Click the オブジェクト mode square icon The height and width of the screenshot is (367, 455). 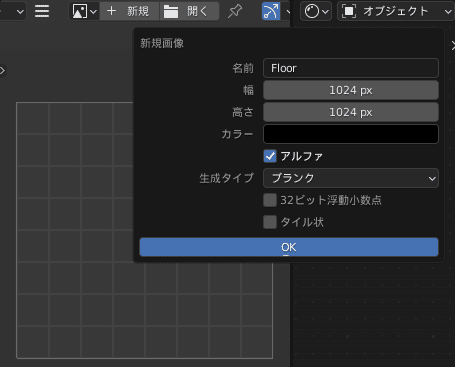[349, 11]
